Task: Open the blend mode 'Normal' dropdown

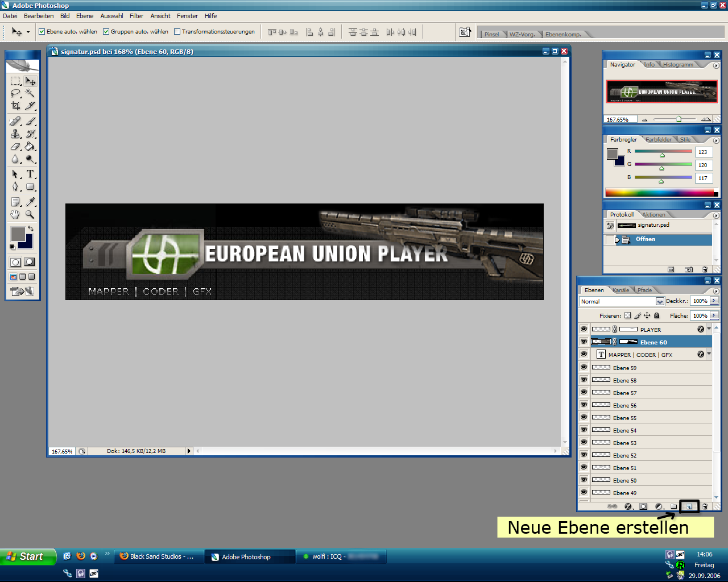Action: click(660, 301)
